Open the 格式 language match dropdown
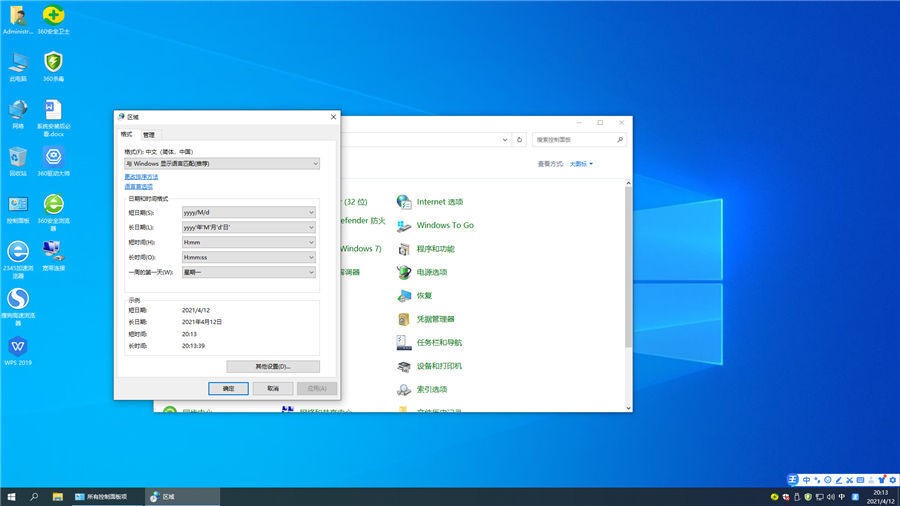The height and width of the screenshot is (506, 900). click(x=221, y=163)
